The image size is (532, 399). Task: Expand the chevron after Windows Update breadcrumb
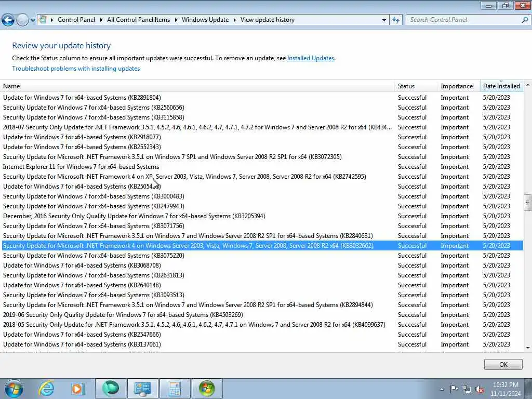(234, 20)
